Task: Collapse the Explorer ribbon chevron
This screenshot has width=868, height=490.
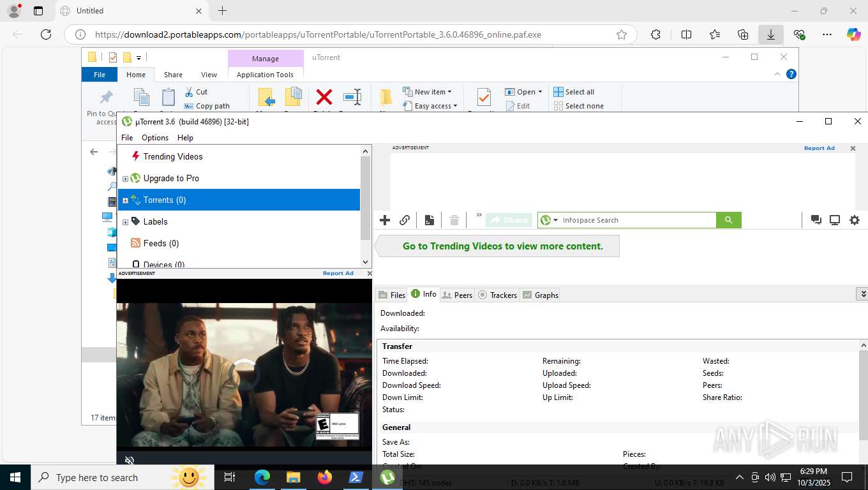Action: (777, 74)
